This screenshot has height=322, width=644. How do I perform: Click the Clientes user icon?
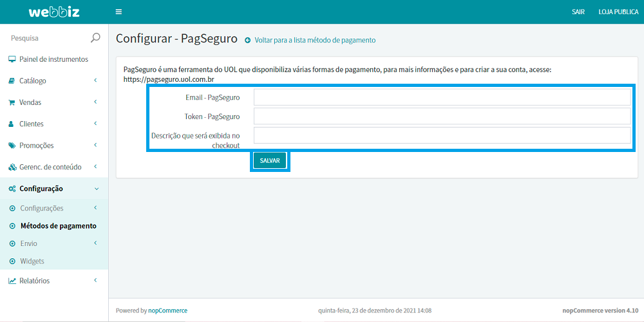coord(12,124)
